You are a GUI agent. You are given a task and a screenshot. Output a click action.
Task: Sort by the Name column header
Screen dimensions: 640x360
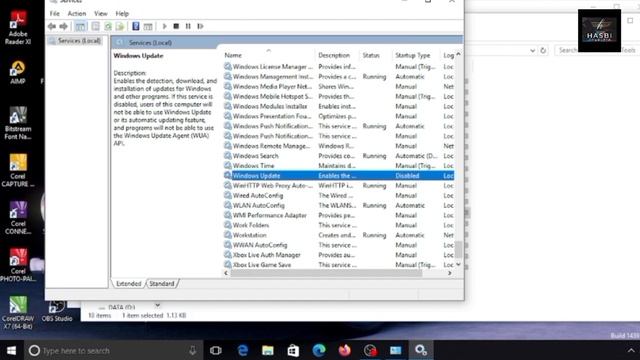269,55
